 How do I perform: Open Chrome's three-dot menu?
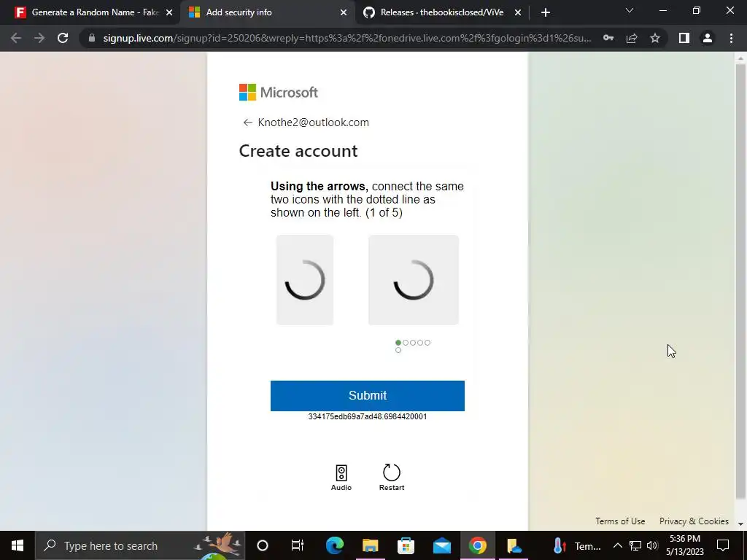tap(731, 38)
